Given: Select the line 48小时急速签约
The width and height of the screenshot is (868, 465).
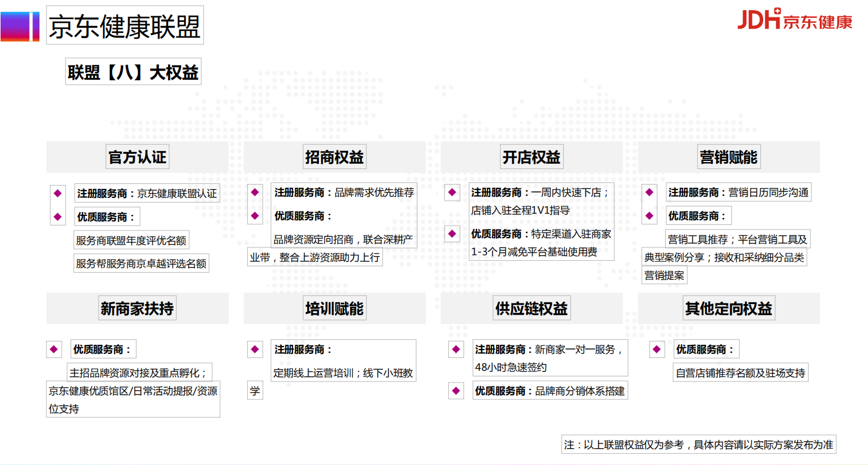Looking at the screenshot, I should point(511,367).
